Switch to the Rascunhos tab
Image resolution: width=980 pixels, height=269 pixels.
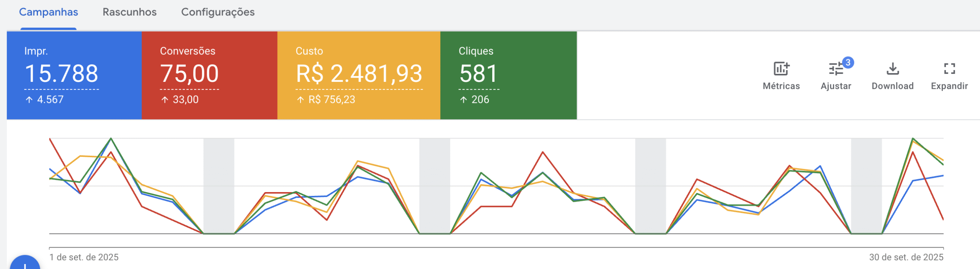[x=129, y=12]
